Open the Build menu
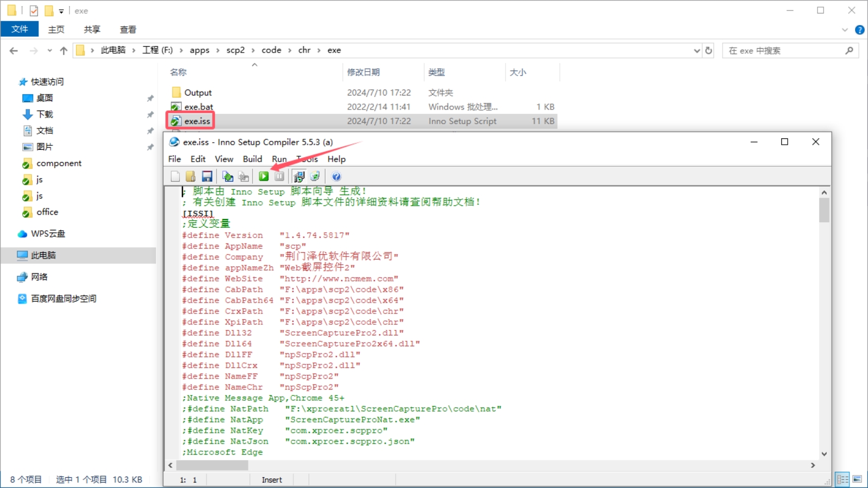Image resolution: width=868 pixels, height=488 pixels. (252, 159)
